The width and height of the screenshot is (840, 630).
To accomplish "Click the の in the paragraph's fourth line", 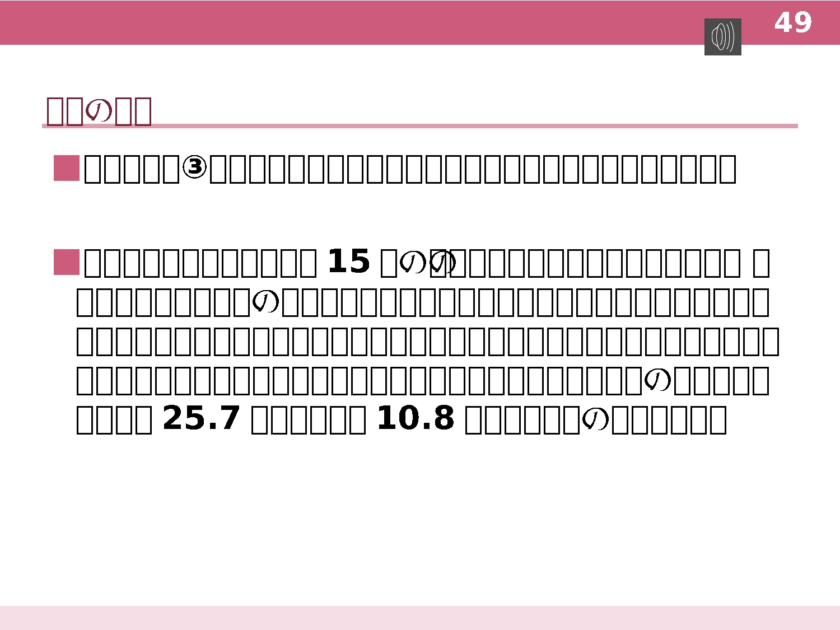I will tap(658, 381).
